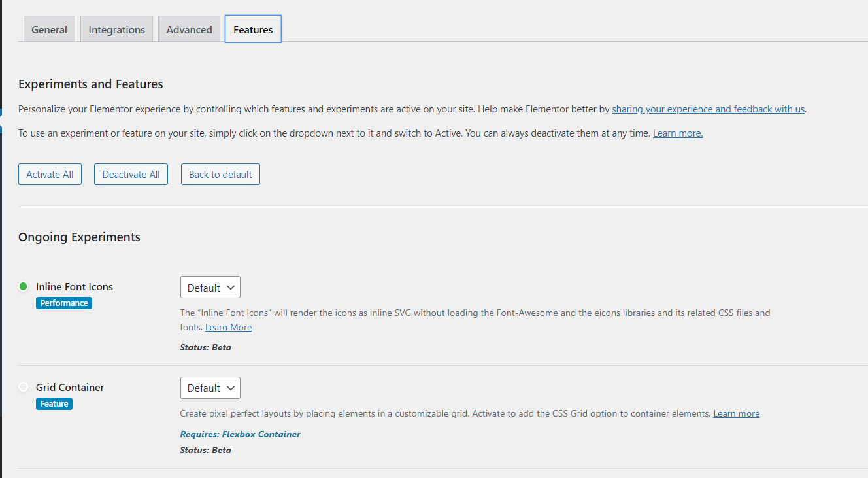Open the Advanced tab
868x478 pixels.
[189, 29]
